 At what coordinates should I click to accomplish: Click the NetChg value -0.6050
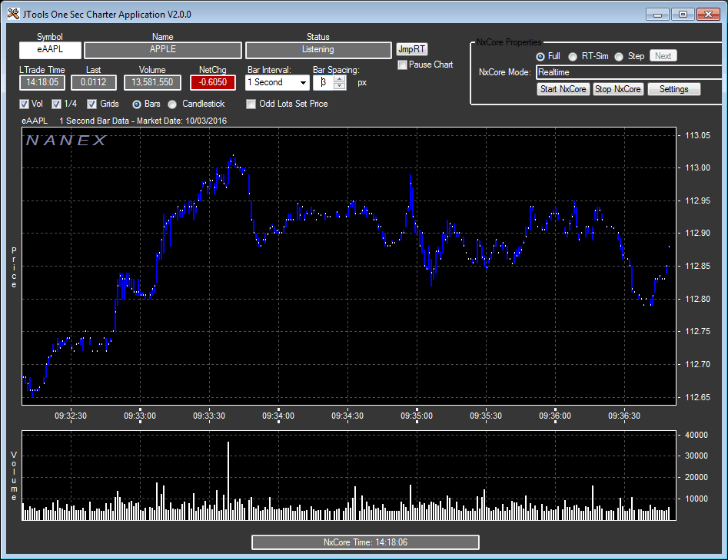tap(213, 83)
